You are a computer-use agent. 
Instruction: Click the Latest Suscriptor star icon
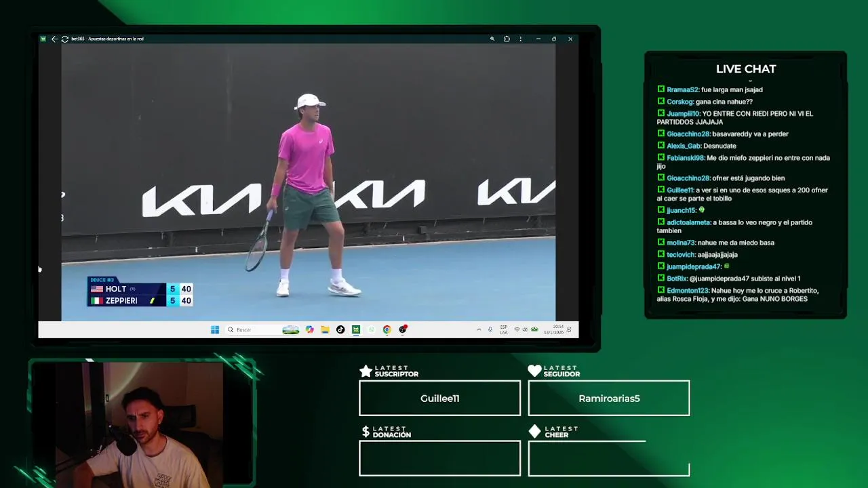pyautogui.click(x=366, y=371)
